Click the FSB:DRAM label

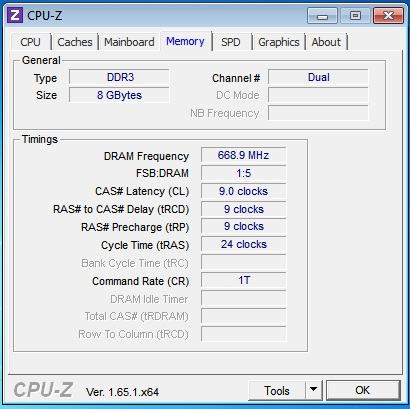[x=162, y=174]
